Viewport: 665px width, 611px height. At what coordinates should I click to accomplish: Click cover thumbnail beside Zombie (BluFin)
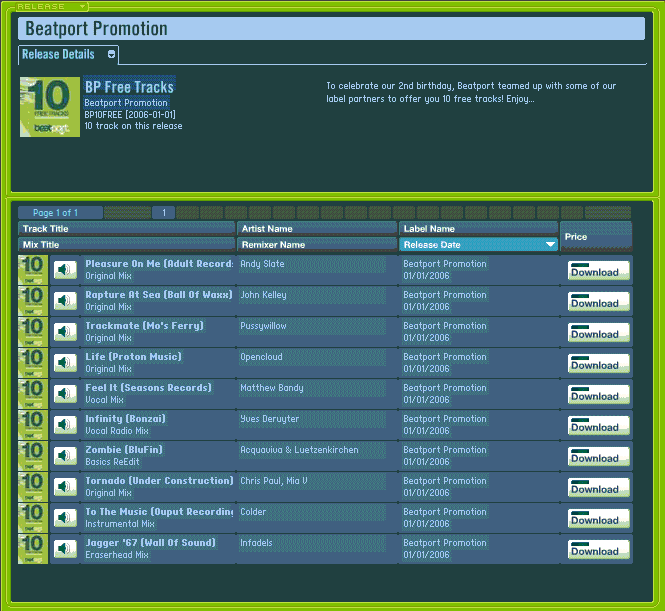point(33,455)
